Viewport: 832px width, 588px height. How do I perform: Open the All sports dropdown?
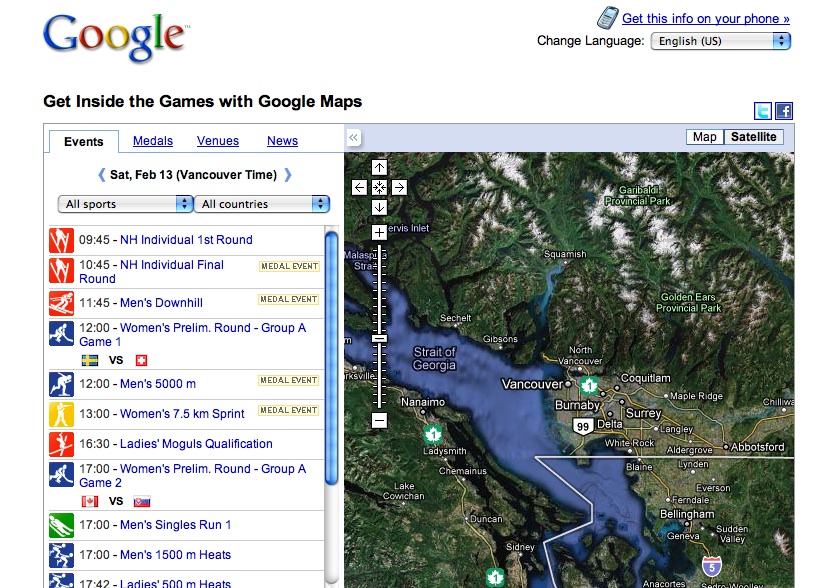[125, 204]
